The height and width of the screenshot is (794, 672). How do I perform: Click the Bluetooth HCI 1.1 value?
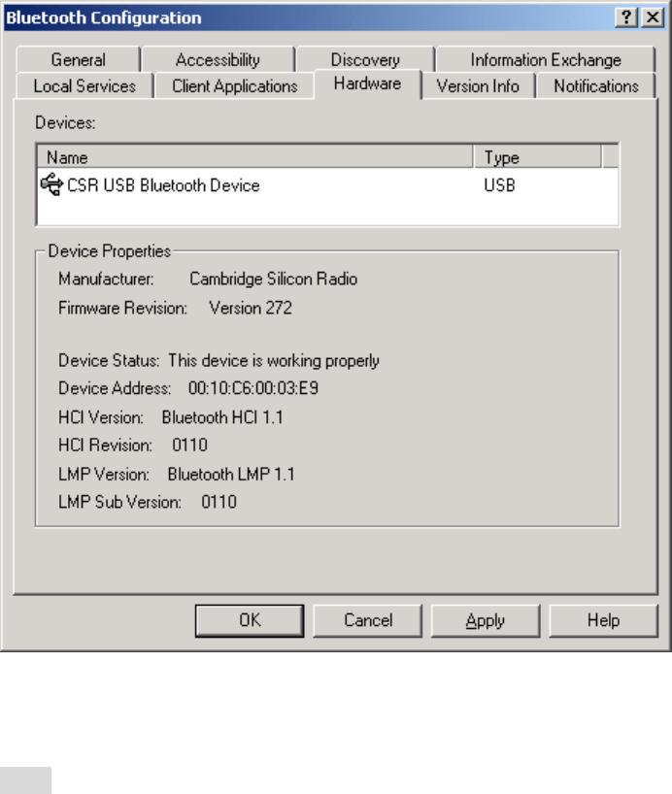pyautogui.click(x=222, y=417)
